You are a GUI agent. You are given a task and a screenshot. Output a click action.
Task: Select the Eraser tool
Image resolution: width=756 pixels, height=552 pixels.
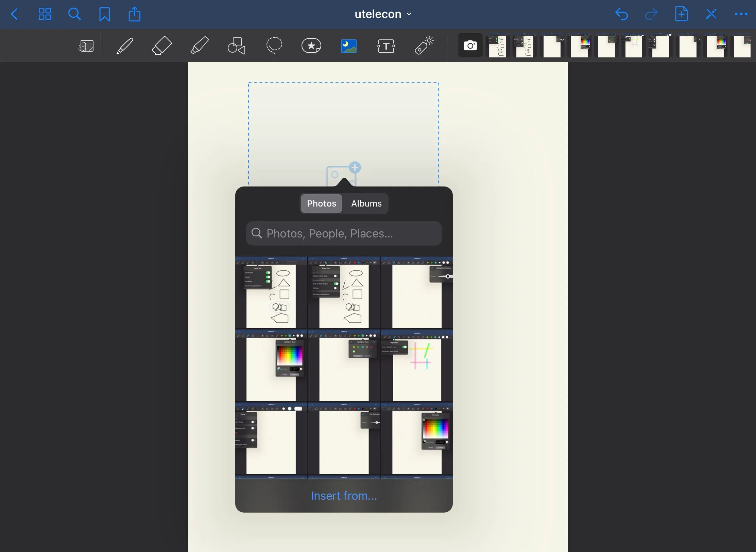[x=162, y=46]
